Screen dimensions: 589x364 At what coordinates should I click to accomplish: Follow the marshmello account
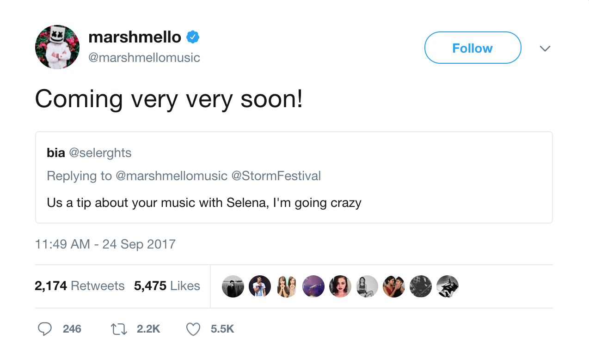(x=472, y=48)
